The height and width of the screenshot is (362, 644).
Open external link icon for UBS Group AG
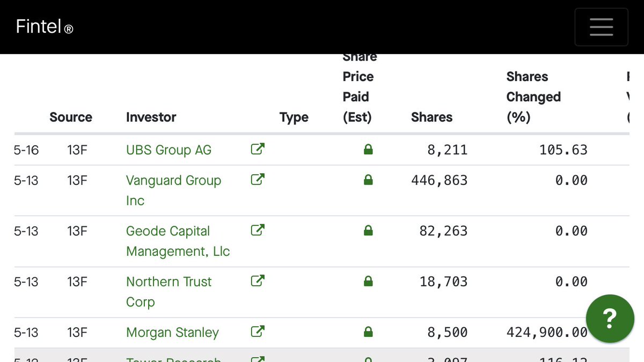click(258, 149)
